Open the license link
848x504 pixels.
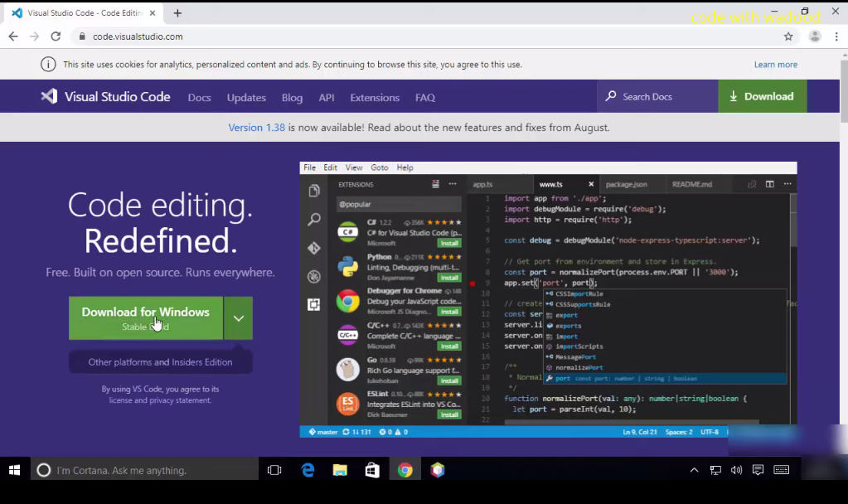120,400
